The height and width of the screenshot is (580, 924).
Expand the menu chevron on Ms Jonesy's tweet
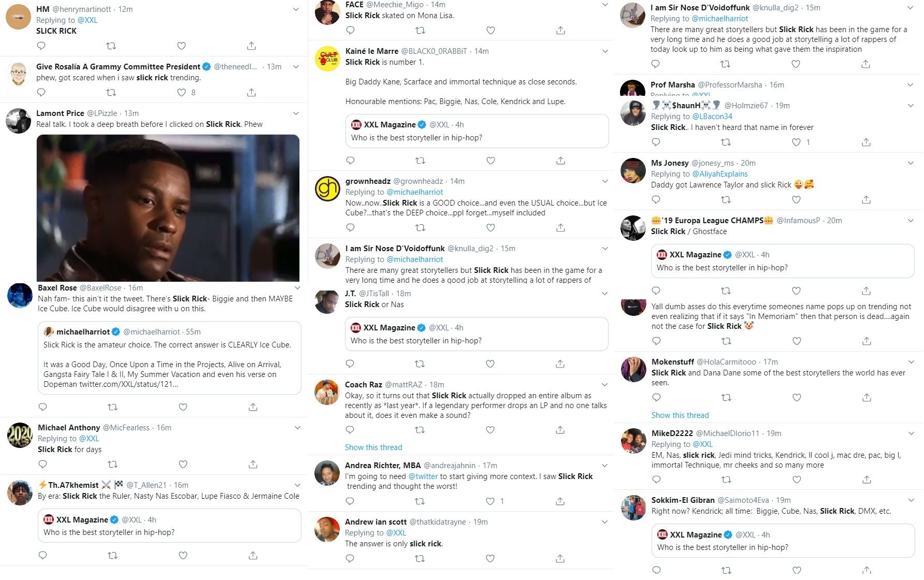tap(911, 163)
